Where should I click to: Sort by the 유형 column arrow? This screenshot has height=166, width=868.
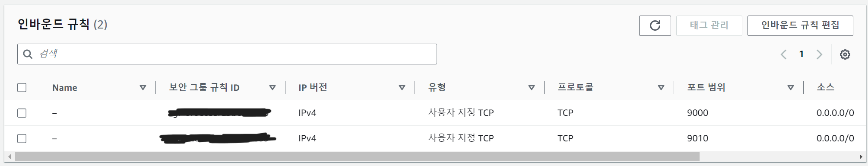[x=532, y=88]
